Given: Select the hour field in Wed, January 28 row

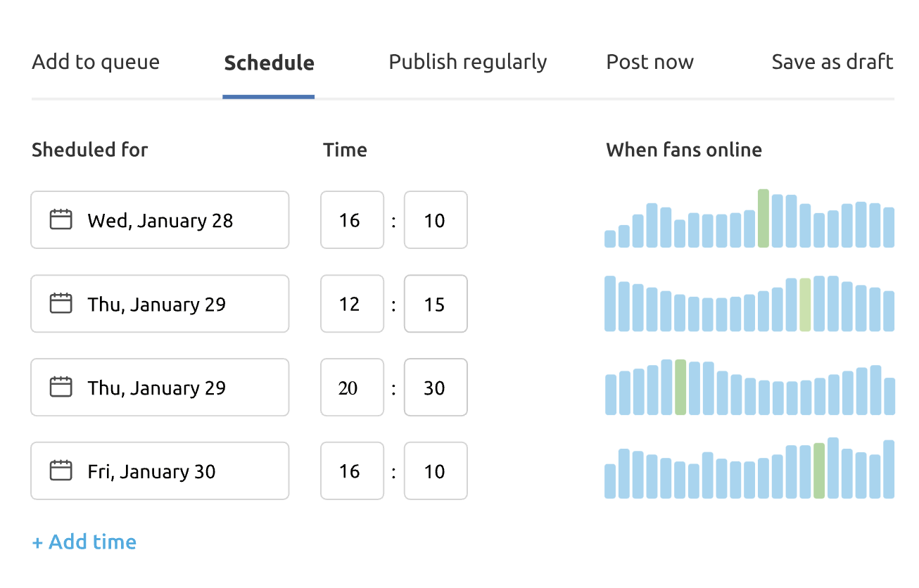Looking at the screenshot, I should pos(352,220).
